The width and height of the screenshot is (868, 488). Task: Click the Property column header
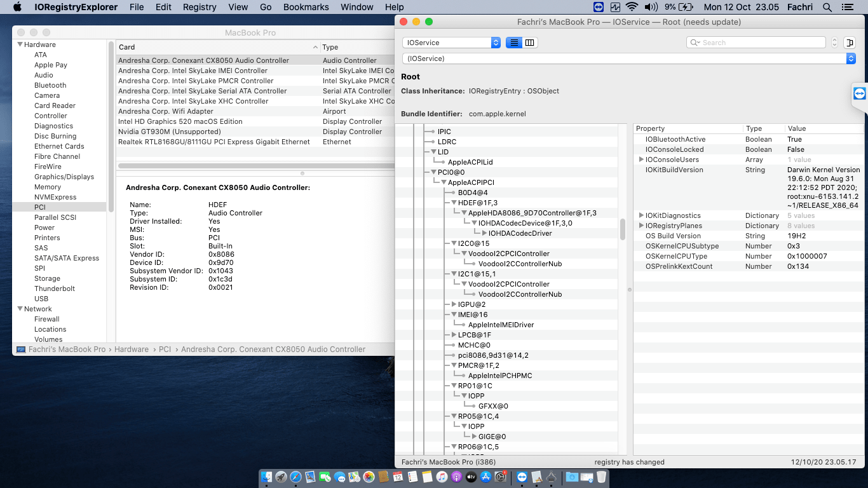tap(688, 128)
